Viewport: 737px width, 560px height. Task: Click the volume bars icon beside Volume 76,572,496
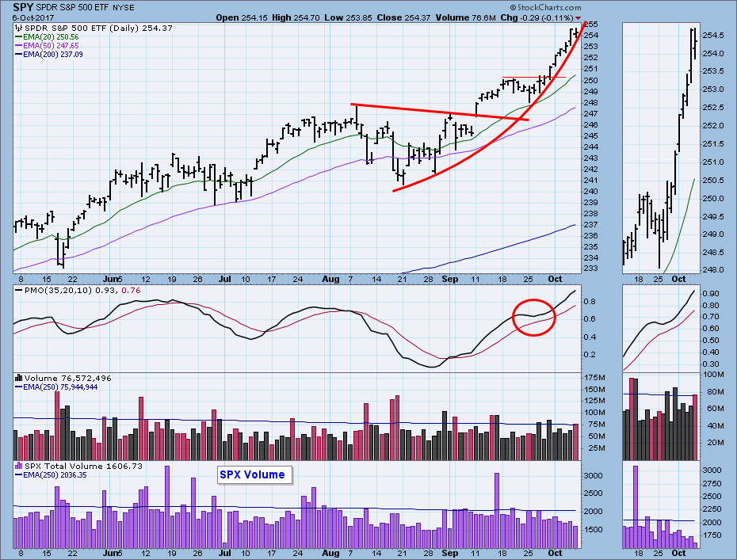(x=19, y=378)
